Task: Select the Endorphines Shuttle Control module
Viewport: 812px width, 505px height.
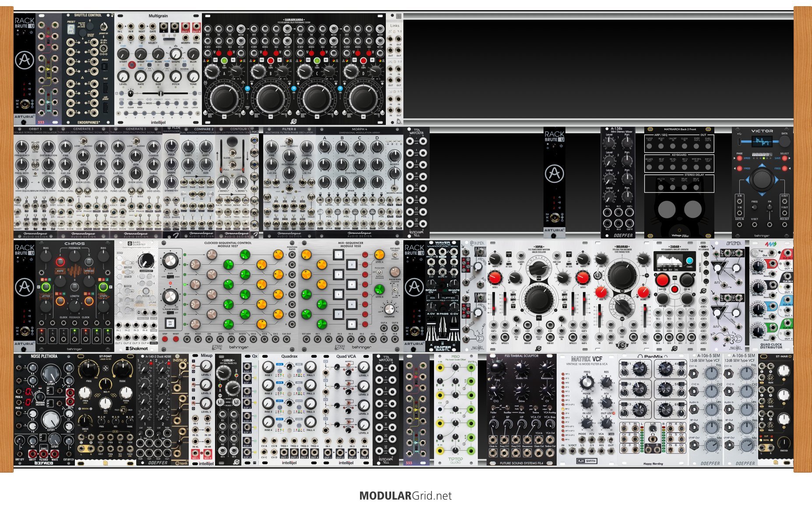Action: coord(88,69)
